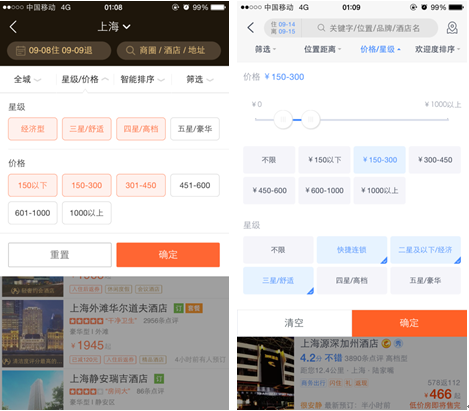
Task: Select the 五星/豪华 option on left
Action: tap(195, 129)
